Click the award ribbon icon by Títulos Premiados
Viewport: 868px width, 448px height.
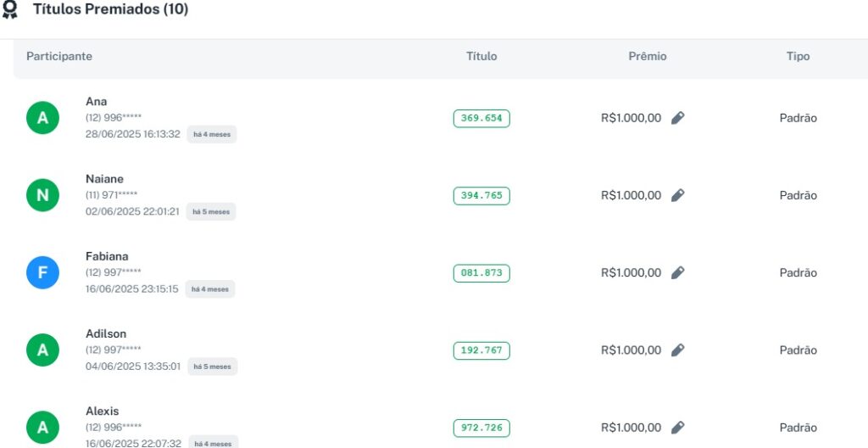click(x=10, y=9)
